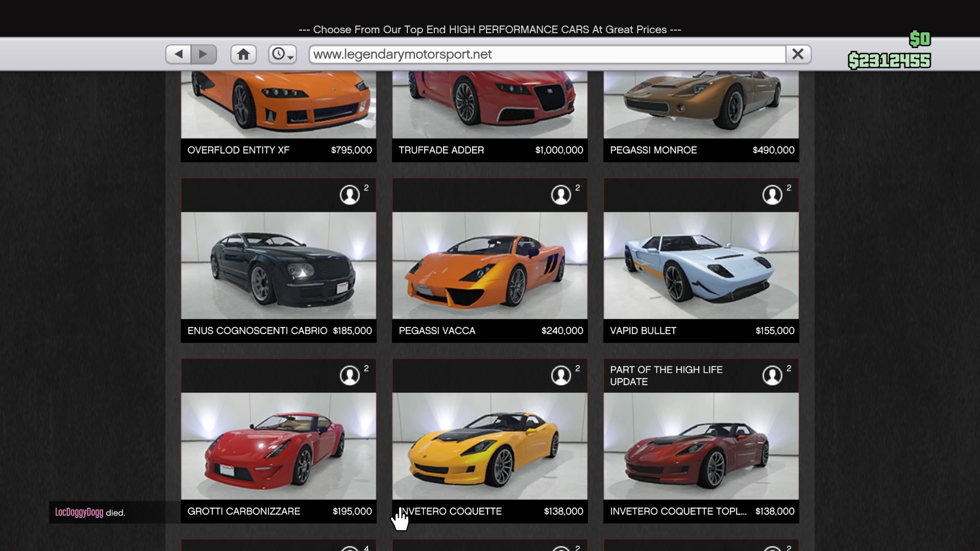Go to the browser home page icon
980x551 pixels.
coord(243,54)
